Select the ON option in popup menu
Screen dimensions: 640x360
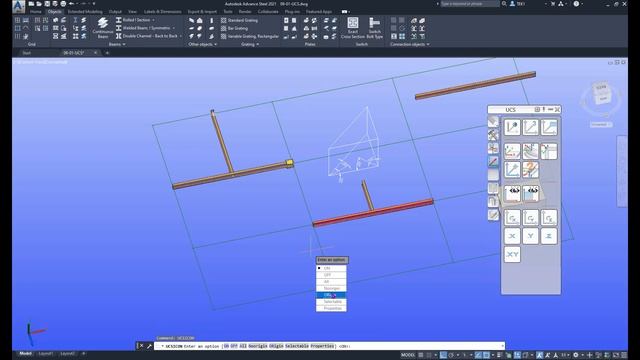(331, 268)
